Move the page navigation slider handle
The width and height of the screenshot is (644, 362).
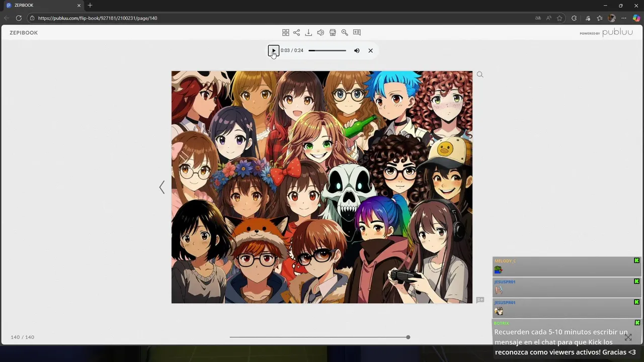coord(408,337)
